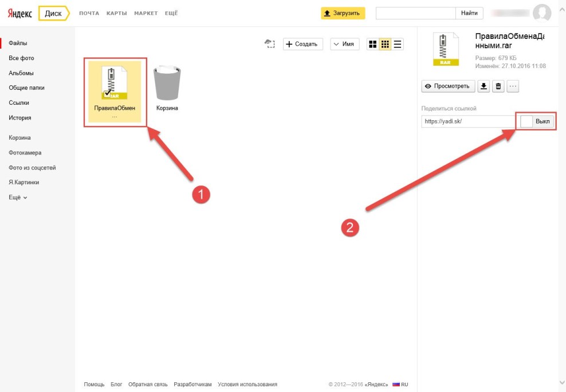Open ПОЧТА in the top navigation
This screenshot has height=392, width=566.
click(89, 13)
